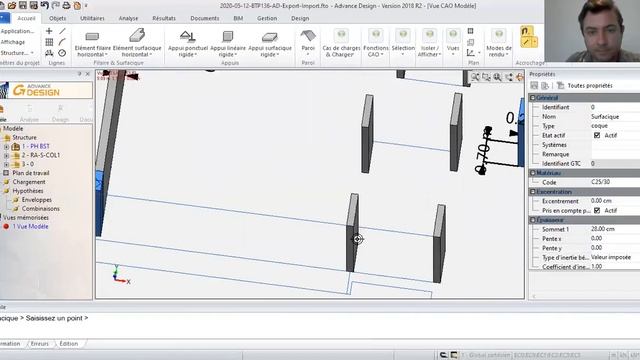The height and width of the screenshot is (360, 640).
Task: Click Affichage in the ribbon
Action: pos(13,42)
